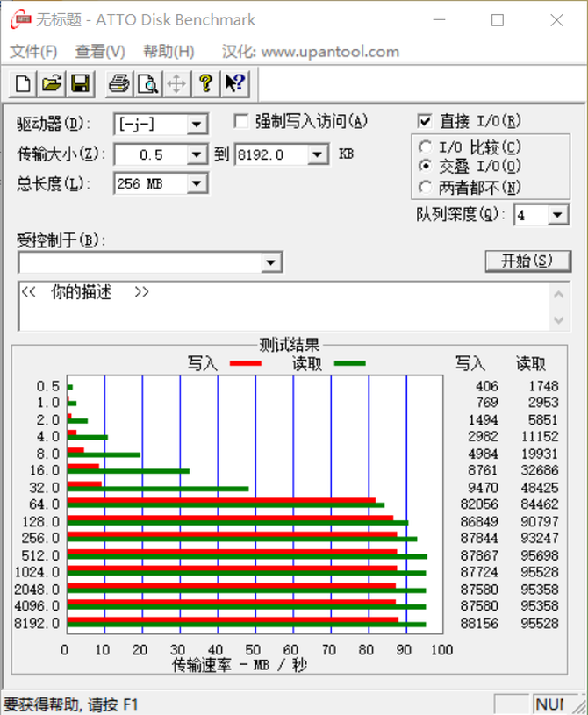The width and height of the screenshot is (588, 715).
Task: Open the 总长度 256 MB dropdown
Action: [x=197, y=183]
